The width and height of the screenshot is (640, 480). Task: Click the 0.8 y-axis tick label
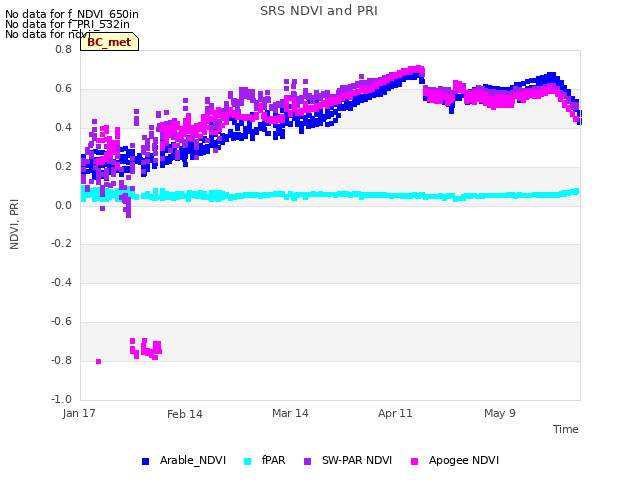63,49
